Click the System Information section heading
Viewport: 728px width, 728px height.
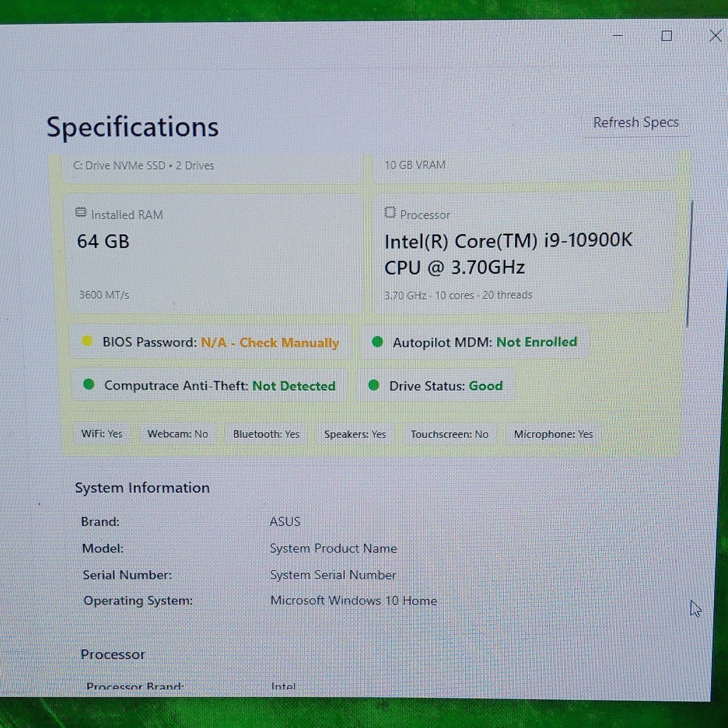[143, 488]
